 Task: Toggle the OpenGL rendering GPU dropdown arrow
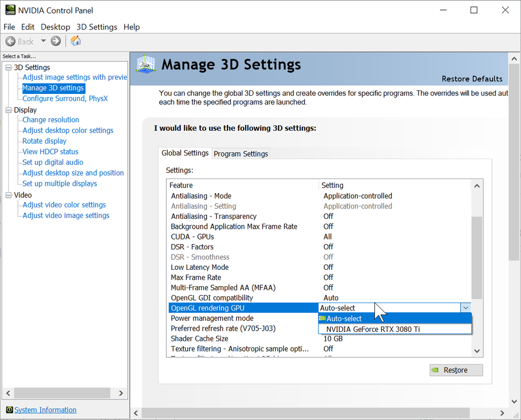point(465,308)
